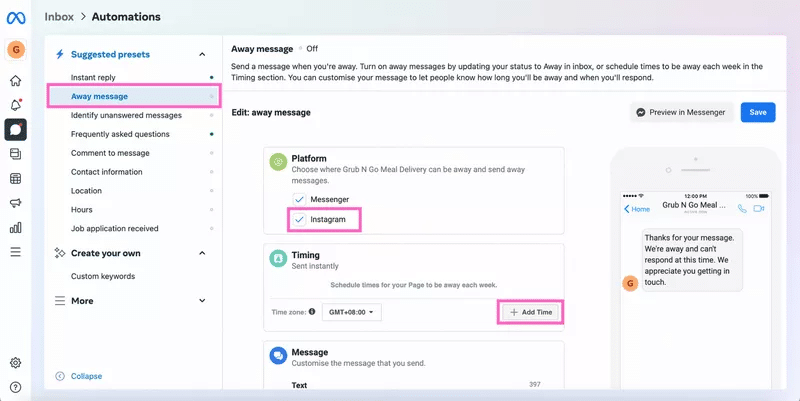Image resolution: width=800 pixels, height=401 pixels.
Task: Go to Home via house icon
Action: pyautogui.click(x=16, y=81)
